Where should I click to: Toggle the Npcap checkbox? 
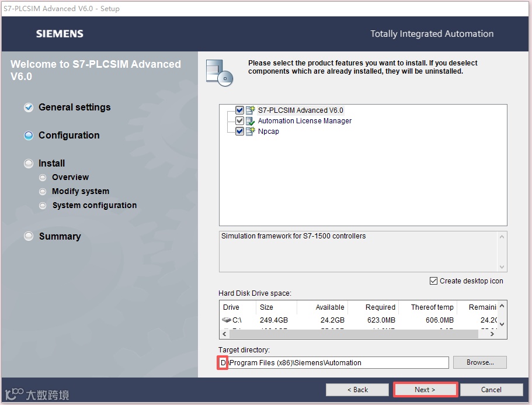pyautogui.click(x=239, y=131)
